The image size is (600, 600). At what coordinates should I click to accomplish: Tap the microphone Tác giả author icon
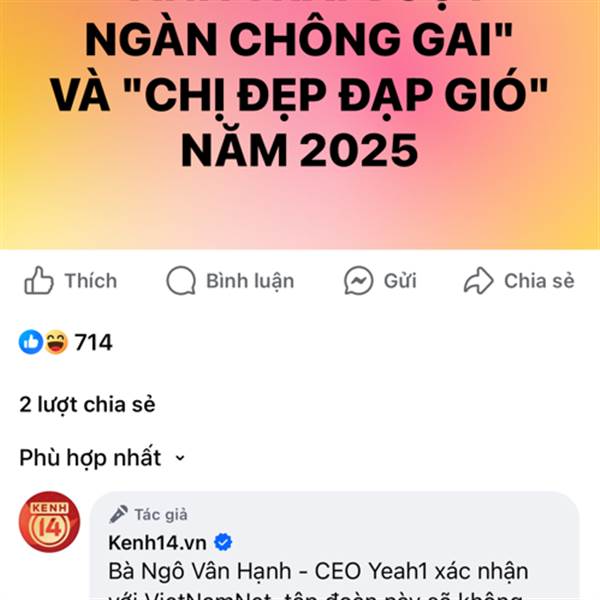[119, 514]
